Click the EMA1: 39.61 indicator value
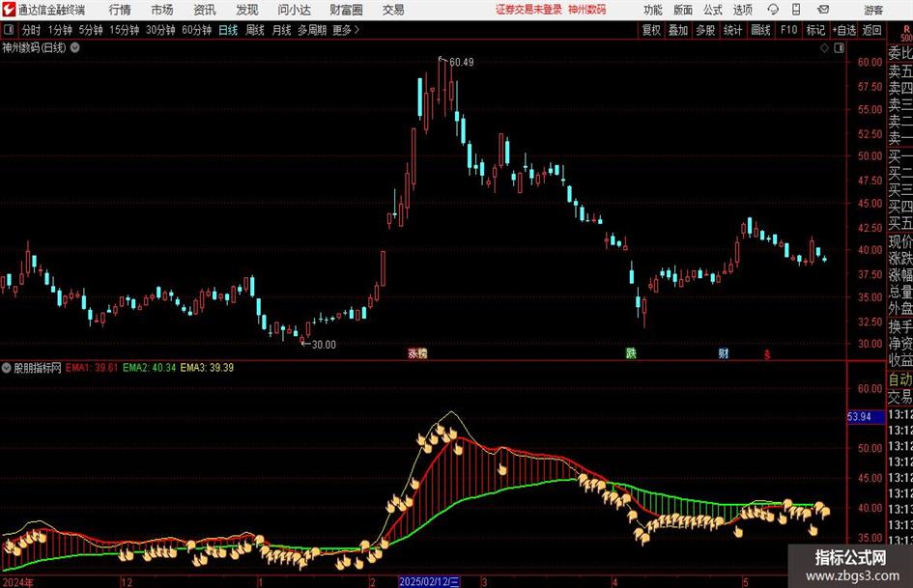Image resolution: width=913 pixels, height=588 pixels. click(x=92, y=367)
